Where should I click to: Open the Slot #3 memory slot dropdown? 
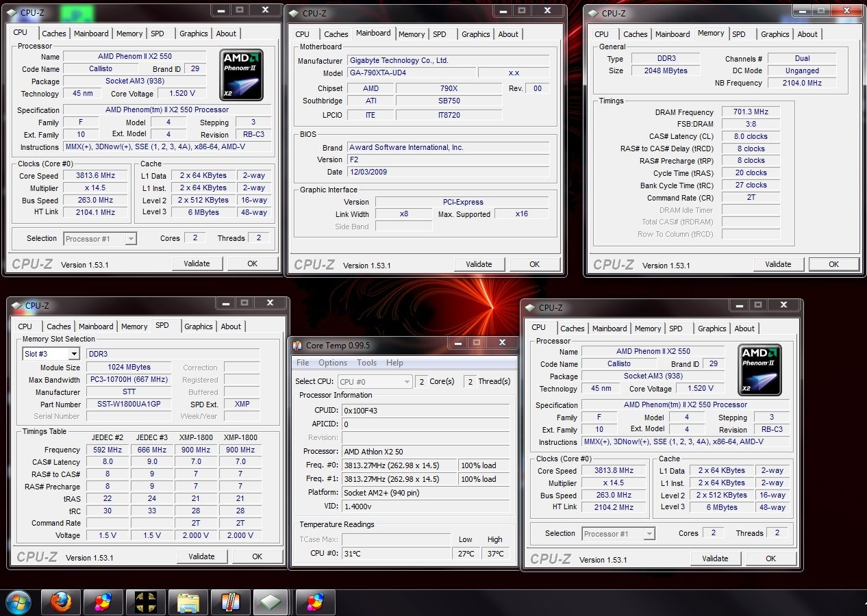(x=73, y=354)
